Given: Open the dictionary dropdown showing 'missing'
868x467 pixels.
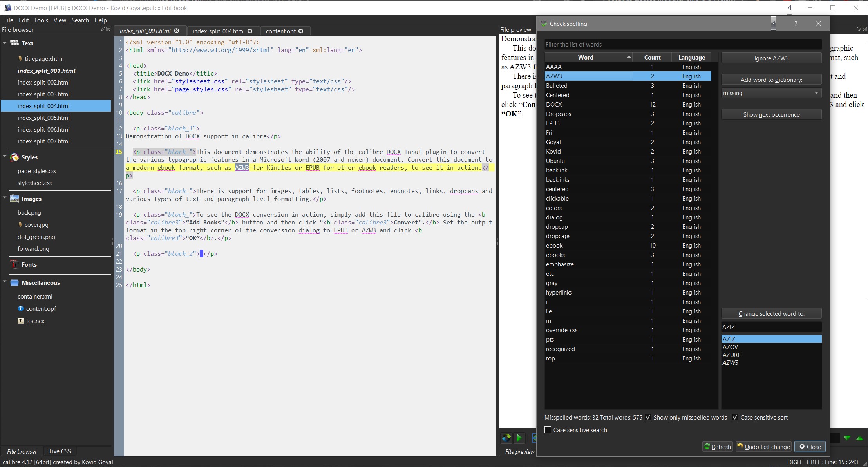Looking at the screenshot, I should click(x=771, y=93).
